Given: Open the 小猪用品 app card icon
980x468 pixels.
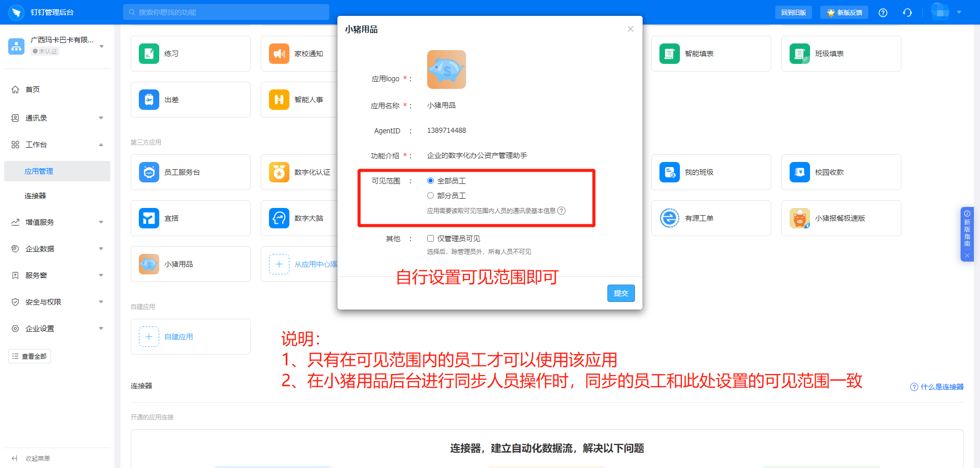Looking at the screenshot, I should (x=149, y=264).
